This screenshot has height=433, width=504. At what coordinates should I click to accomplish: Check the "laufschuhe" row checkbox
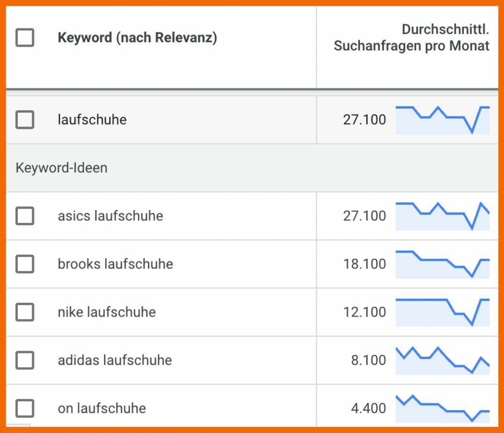pyautogui.click(x=24, y=120)
